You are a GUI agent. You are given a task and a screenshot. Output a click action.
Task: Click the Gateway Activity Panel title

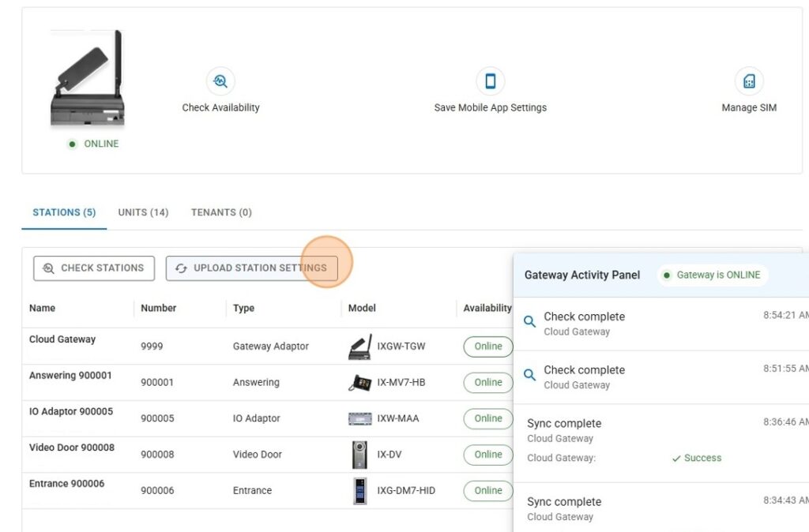582,275
